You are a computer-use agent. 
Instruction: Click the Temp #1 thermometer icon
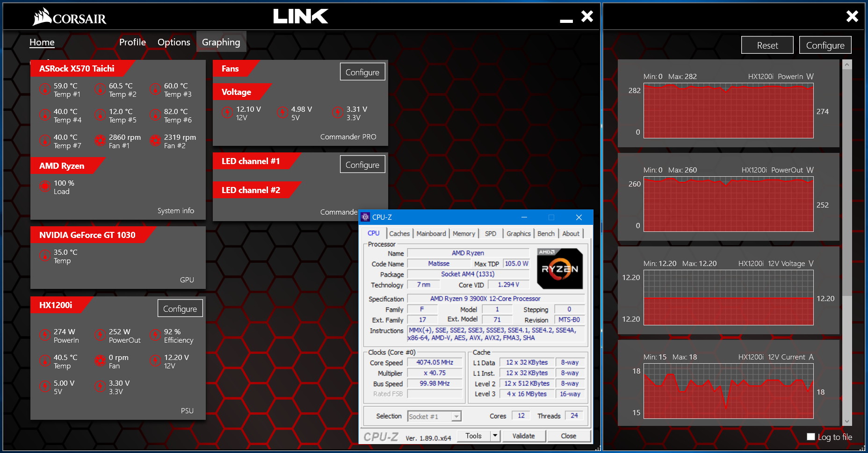(44, 89)
